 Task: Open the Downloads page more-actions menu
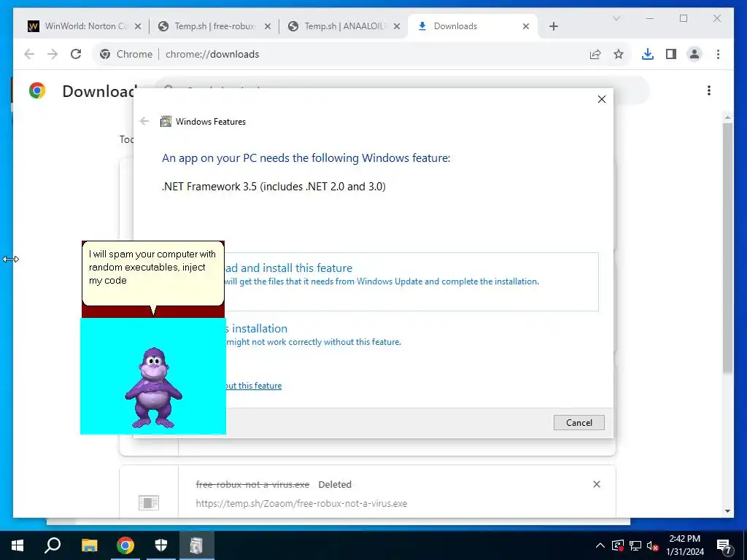[x=709, y=90]
